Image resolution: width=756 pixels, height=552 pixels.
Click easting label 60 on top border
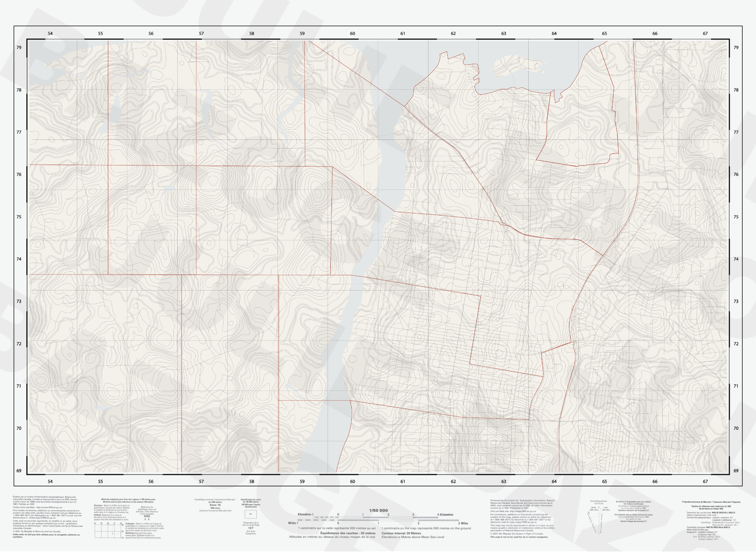(x=352, y=34)
